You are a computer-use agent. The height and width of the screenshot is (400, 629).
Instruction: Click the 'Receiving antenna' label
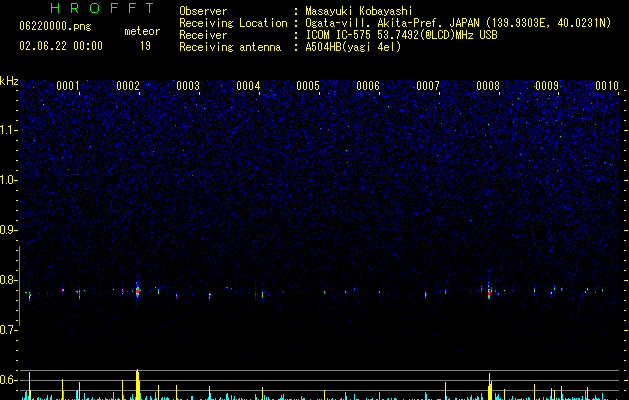tap(230, 47)
